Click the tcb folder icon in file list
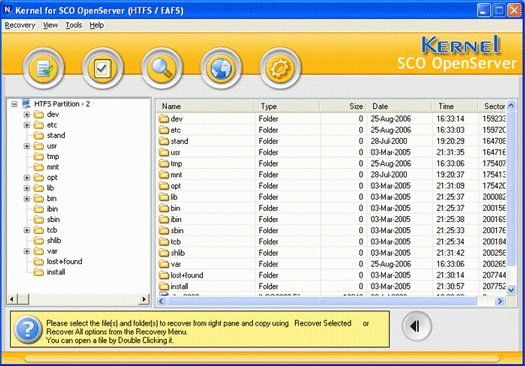Screen dimensions: 525x366 click(164, 241)
